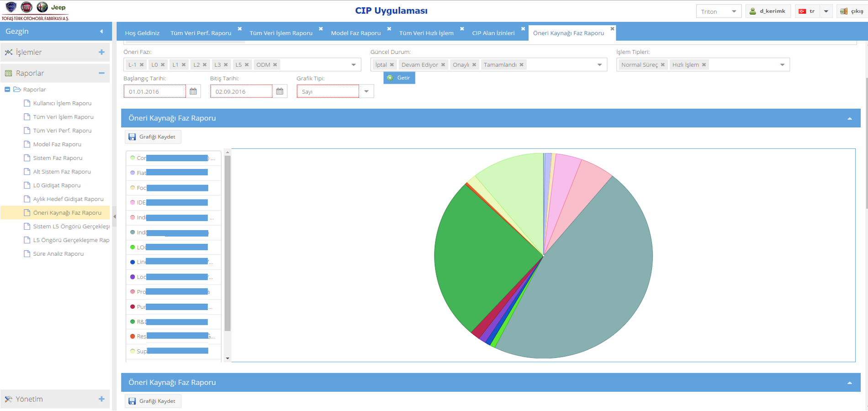Collapse first Öneri Kaynağı Faz Raporu panel
Screen dimensions: 868x411
(850, 118)
